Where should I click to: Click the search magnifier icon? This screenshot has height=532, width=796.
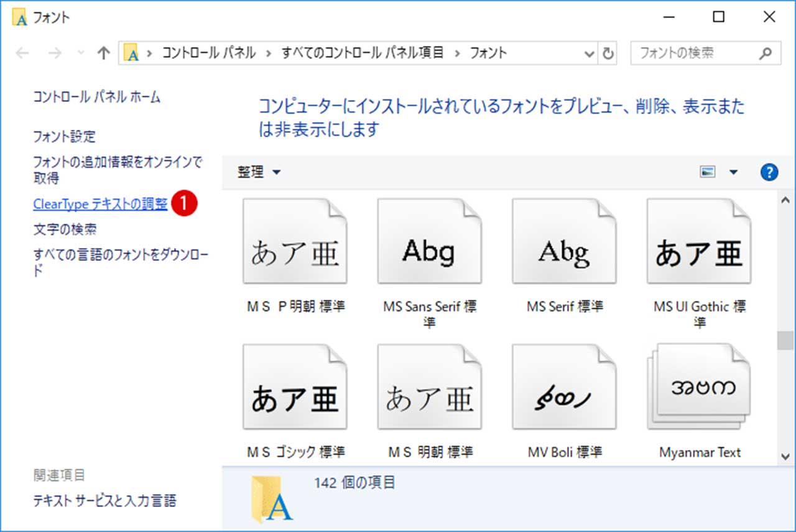pyautogui.click(x=766, y=53)
